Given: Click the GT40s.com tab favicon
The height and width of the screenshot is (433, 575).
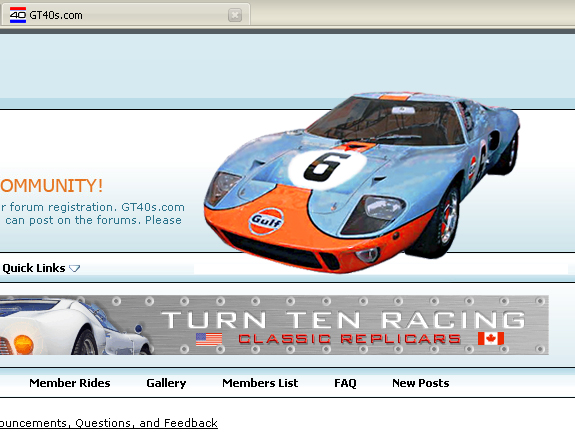Looking at the screenshot, I should click(18, 15).
